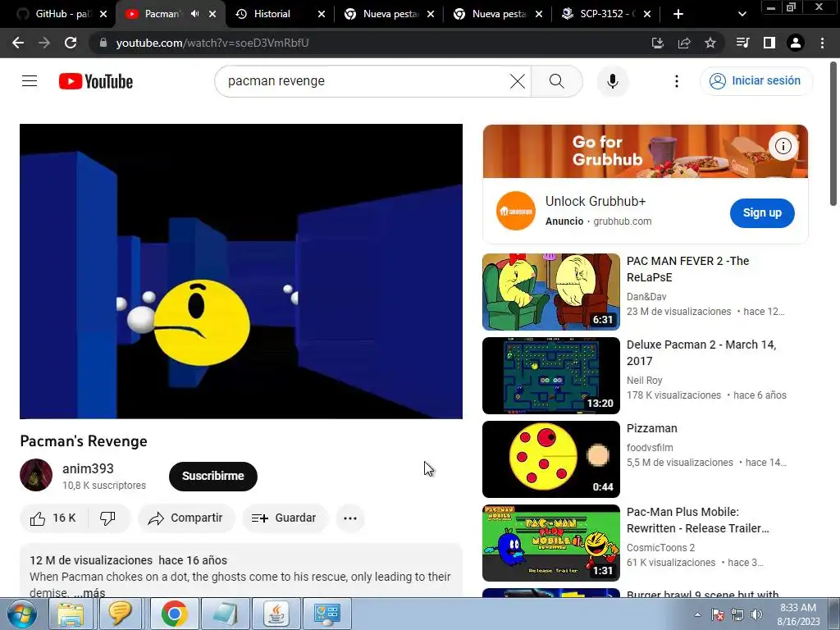Share this page from address bar
Screen dimensions: 840x630
(x=684, y=43)
